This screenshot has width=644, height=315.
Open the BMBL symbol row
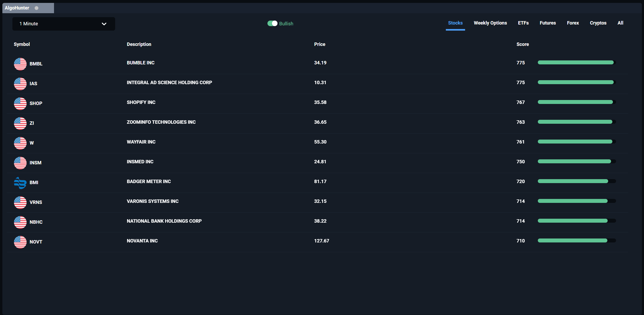pyautogui.click(x=317, y=64)
